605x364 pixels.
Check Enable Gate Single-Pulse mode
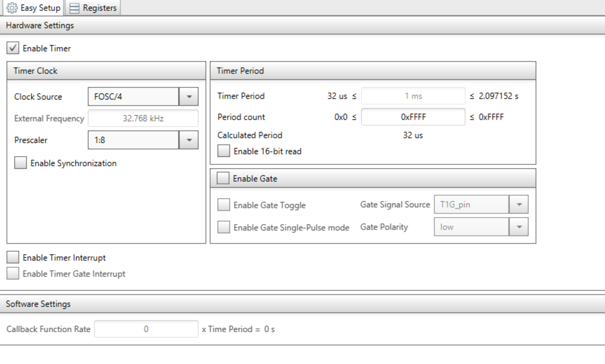coord(224,228)
